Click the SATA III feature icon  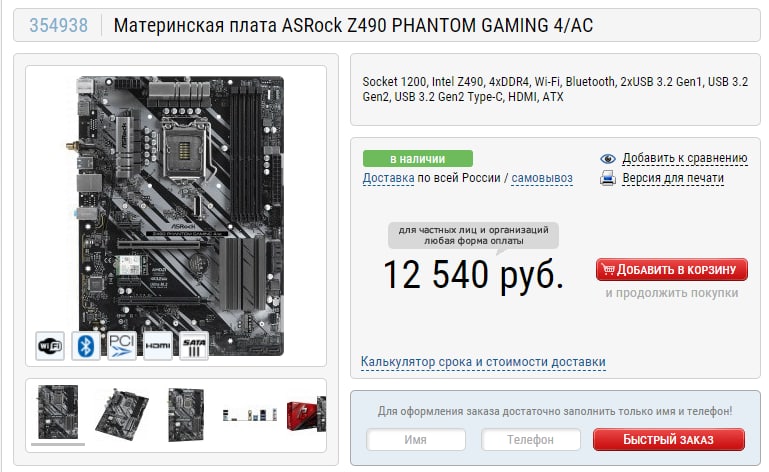pos(194,346)
